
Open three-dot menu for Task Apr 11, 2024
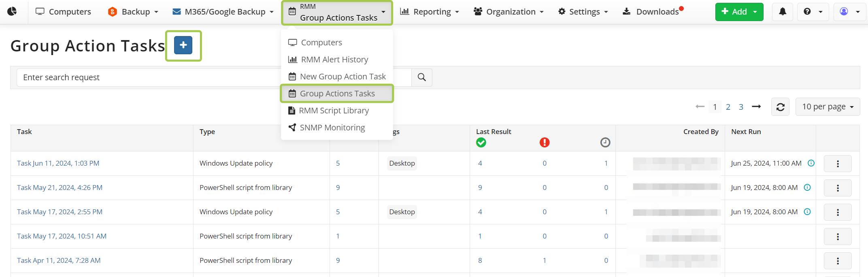(x=837, y=261)
